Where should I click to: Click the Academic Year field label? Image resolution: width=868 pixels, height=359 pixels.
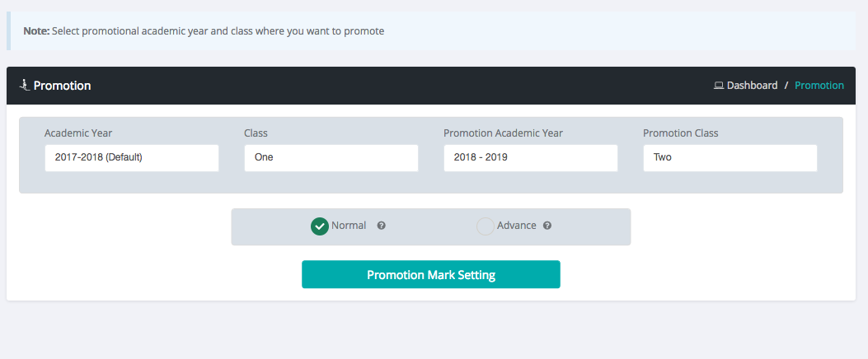78,133
